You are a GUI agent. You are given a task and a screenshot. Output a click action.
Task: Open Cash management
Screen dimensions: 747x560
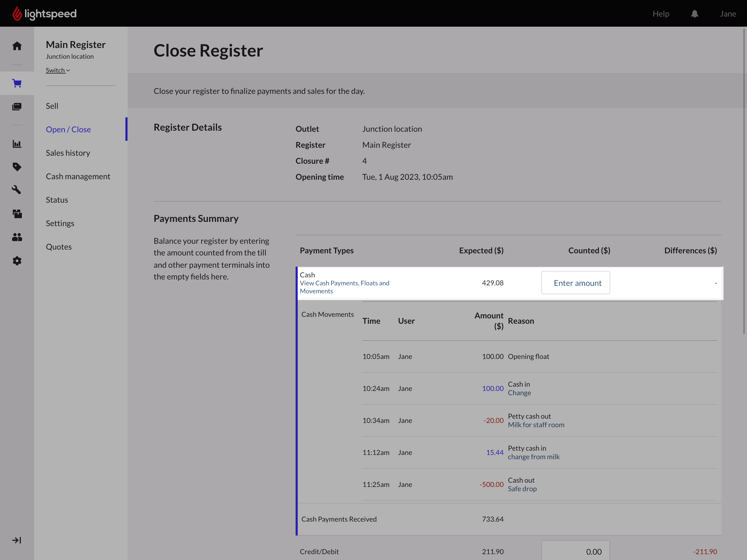(78, 176)
